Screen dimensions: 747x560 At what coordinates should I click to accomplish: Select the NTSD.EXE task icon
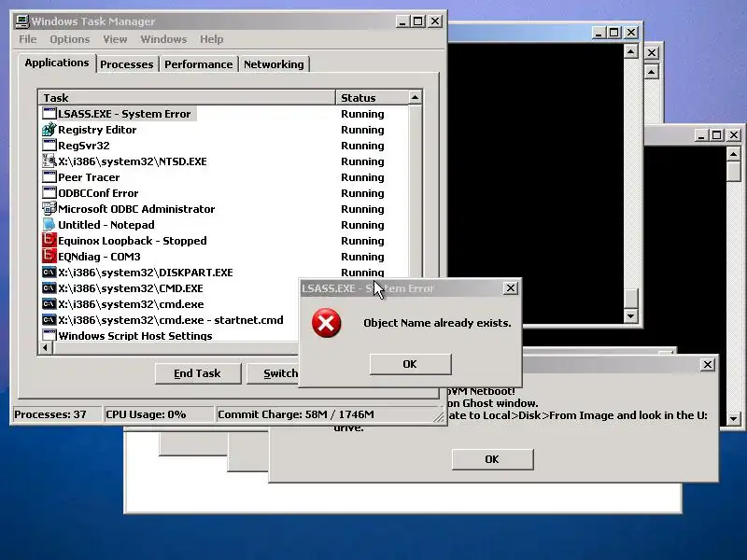click(x=49, y=161)
